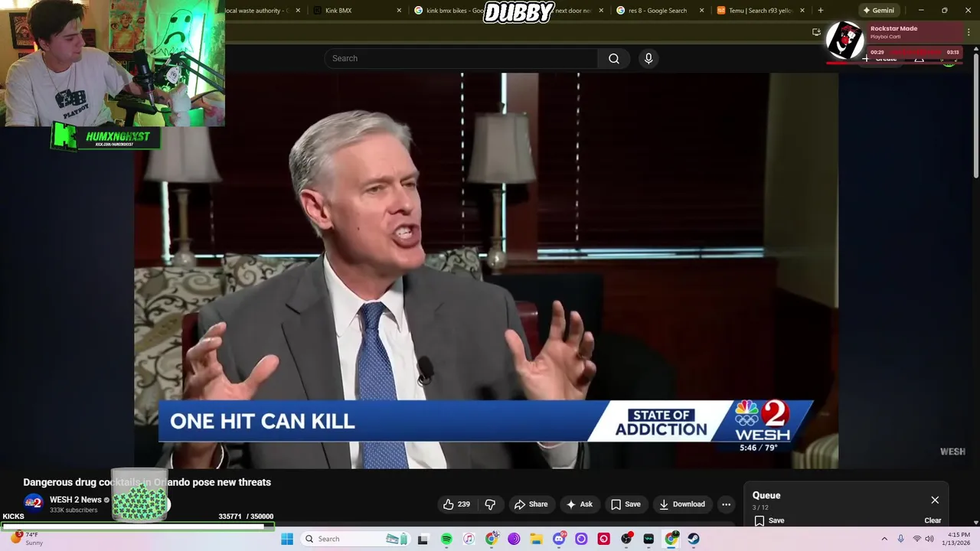Close the Temu search tab
The image size is (980, 551).
coord(802,11)
